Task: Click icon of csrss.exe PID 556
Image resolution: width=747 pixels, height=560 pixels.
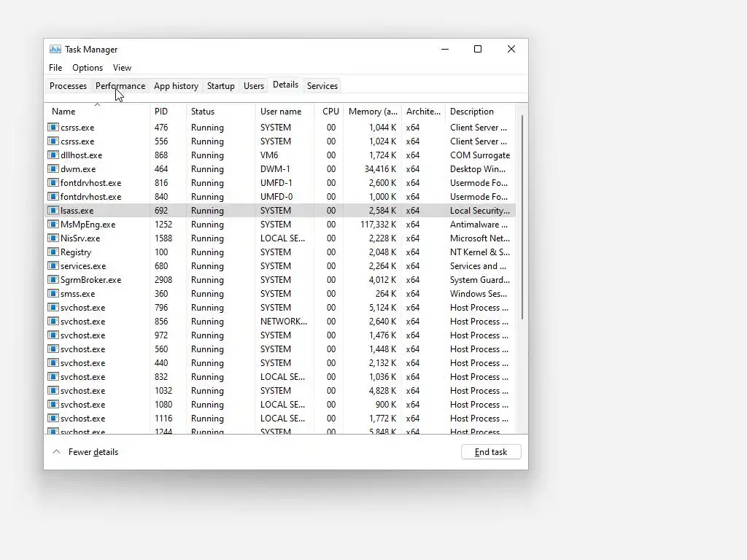Action: 53,141
